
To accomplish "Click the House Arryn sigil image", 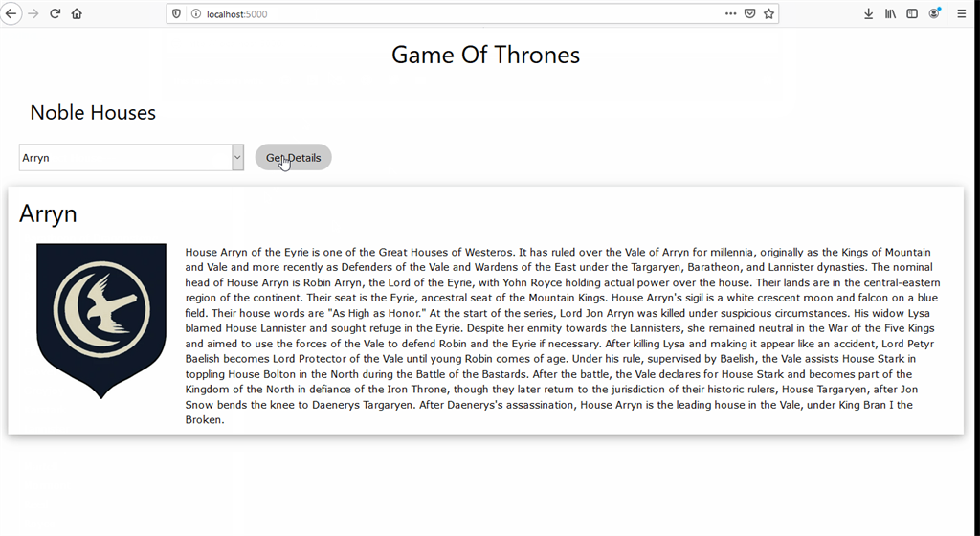I will 101,321.
